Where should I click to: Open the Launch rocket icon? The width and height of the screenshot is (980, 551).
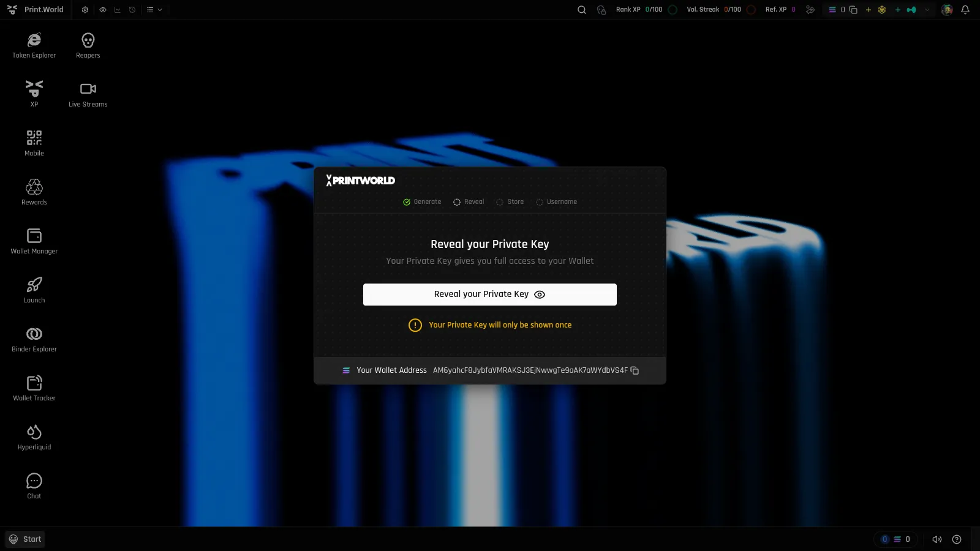(34, 290)
